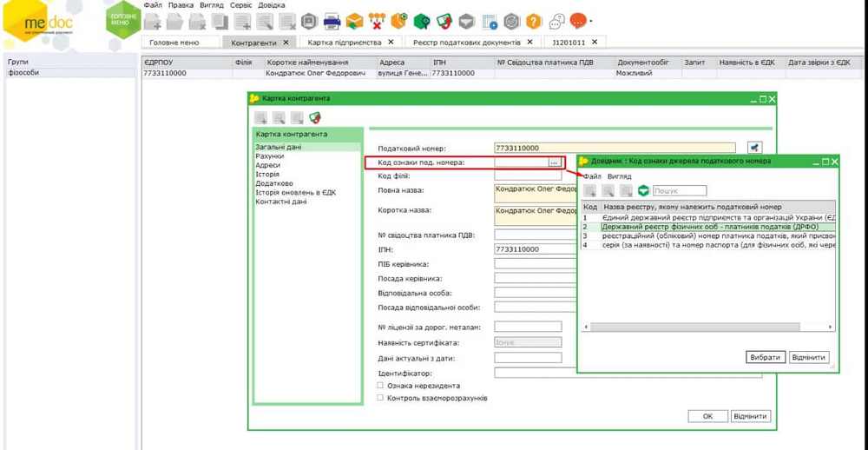Switch to Реєстр податкових документів tab
868x450 pixels.
[466, 42]
